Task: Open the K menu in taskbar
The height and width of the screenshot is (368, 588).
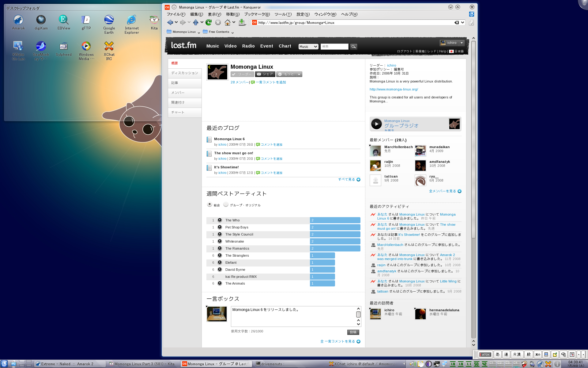Action: click(4, 364)
